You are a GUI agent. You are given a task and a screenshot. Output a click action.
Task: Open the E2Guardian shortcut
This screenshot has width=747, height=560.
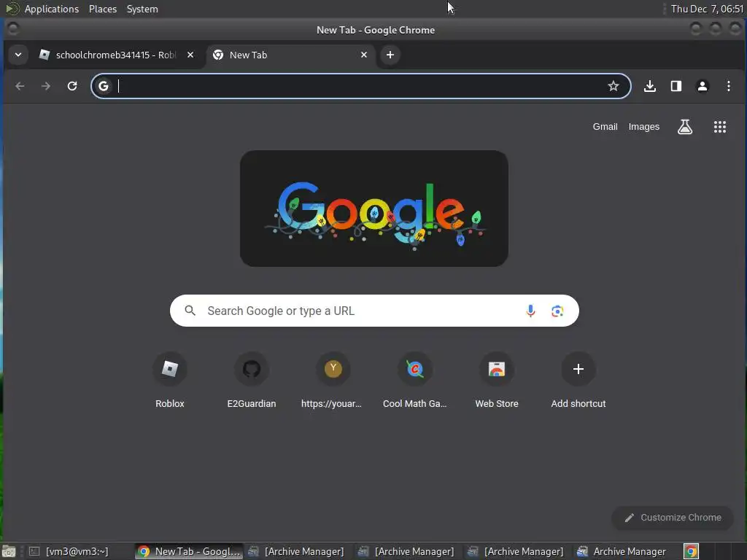pyautogui.click(x=252, y=380)
